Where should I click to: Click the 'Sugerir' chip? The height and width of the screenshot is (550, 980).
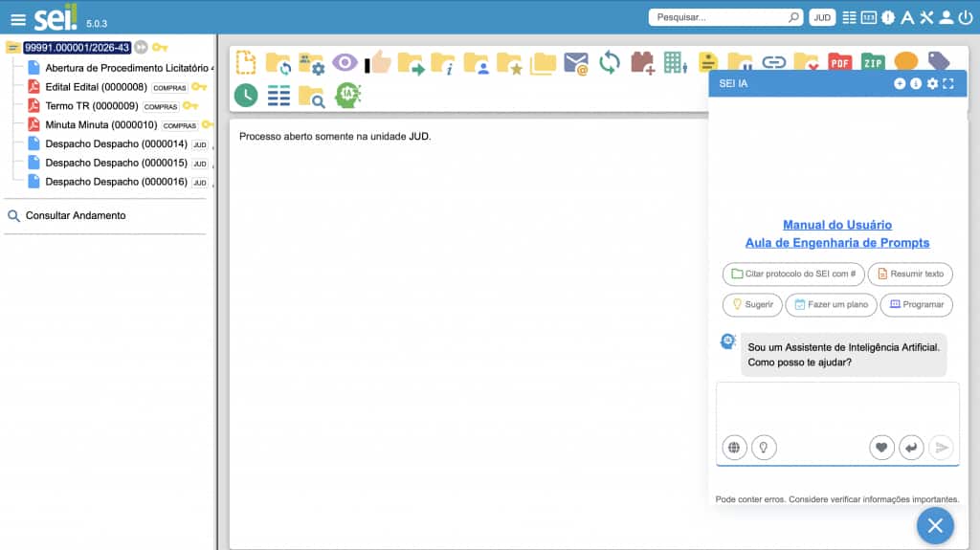point(752,304)
